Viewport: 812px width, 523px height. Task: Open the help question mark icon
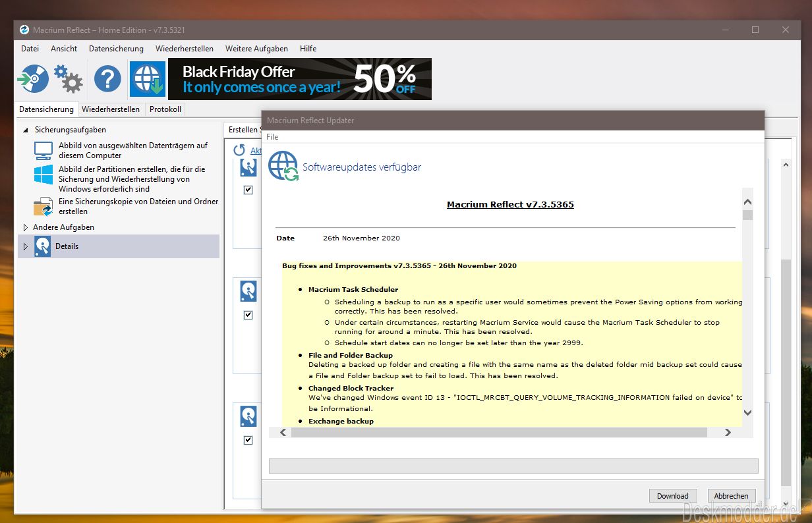[107, 79]
